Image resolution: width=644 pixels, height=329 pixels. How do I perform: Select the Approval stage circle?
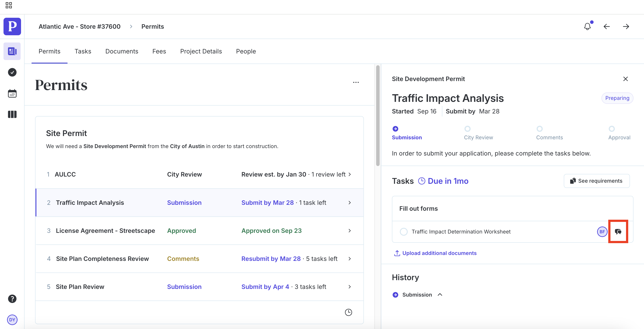coord(612,129)
